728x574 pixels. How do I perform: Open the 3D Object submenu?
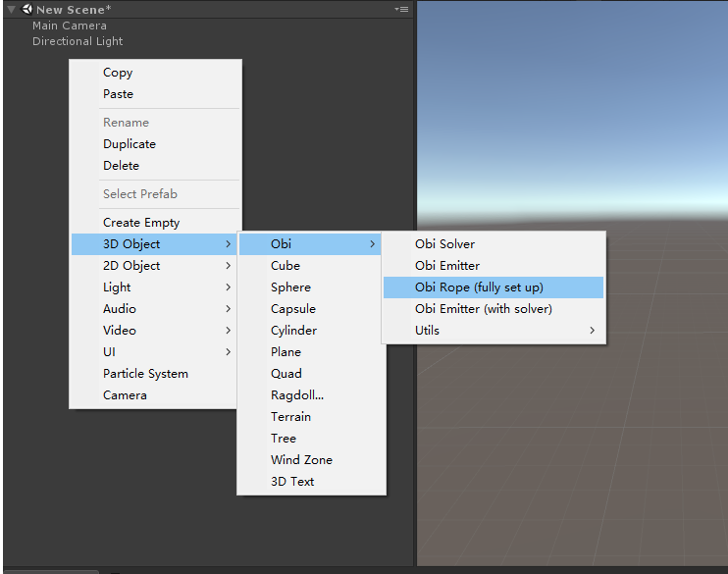tap(156, 243)
